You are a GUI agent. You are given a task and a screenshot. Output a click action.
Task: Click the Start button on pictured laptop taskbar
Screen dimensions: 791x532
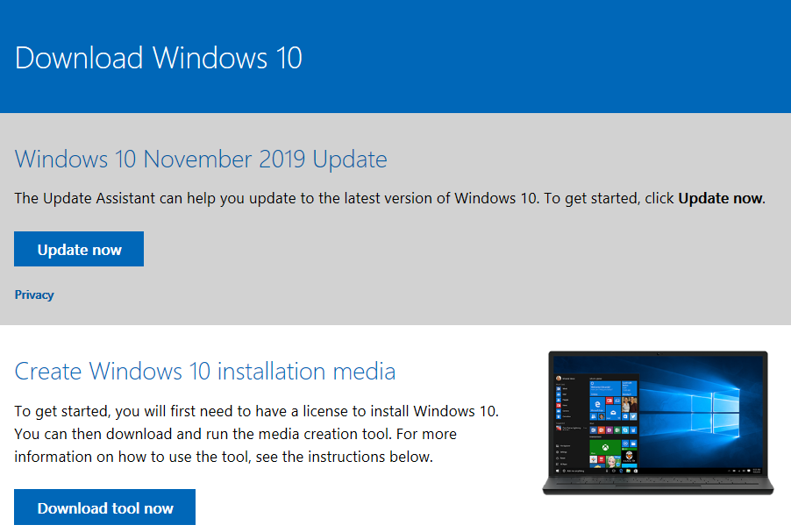click(x=558, y=471)
